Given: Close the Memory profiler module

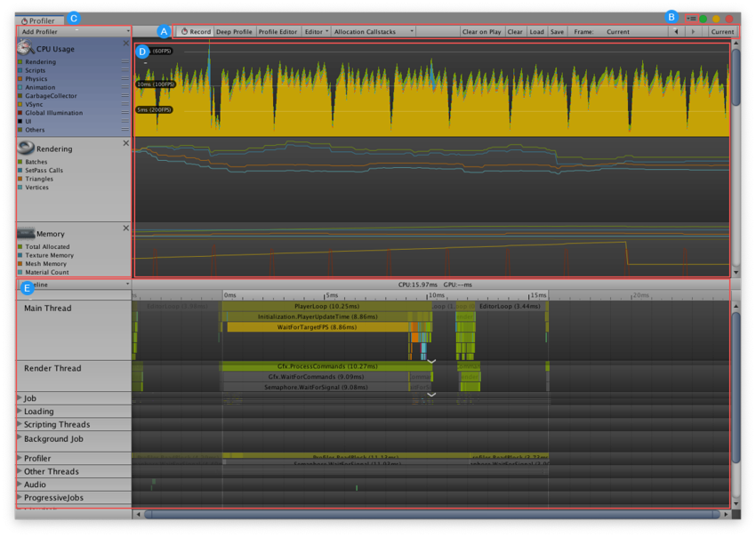Looking at the screenshot, I should coord(125,228).
